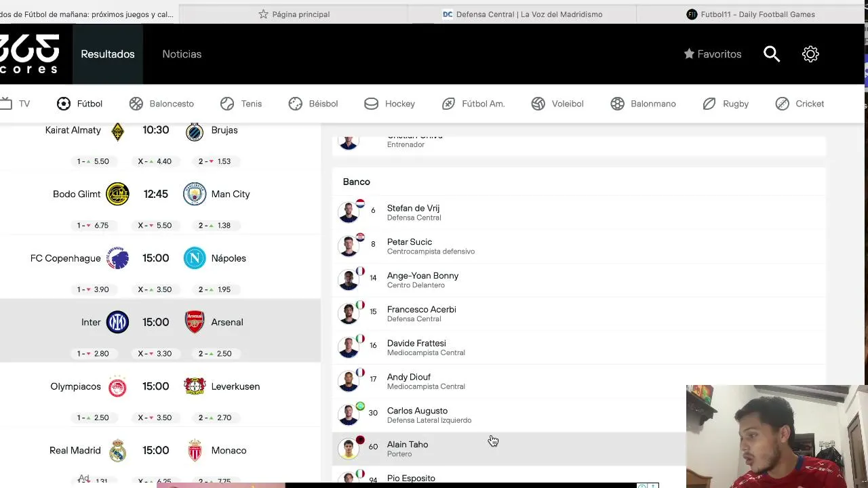Click the Real Madrid crest
This screenshot has height=488, width=868.
(x=117, y=450)
